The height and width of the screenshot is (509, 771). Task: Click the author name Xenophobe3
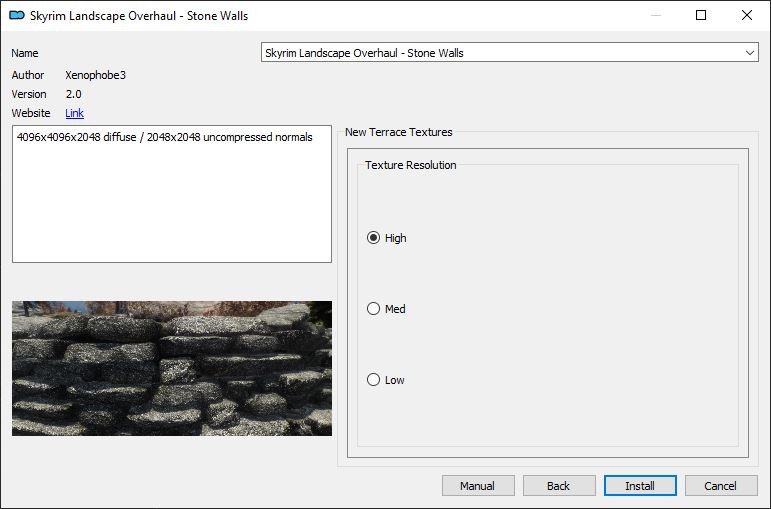95,75
